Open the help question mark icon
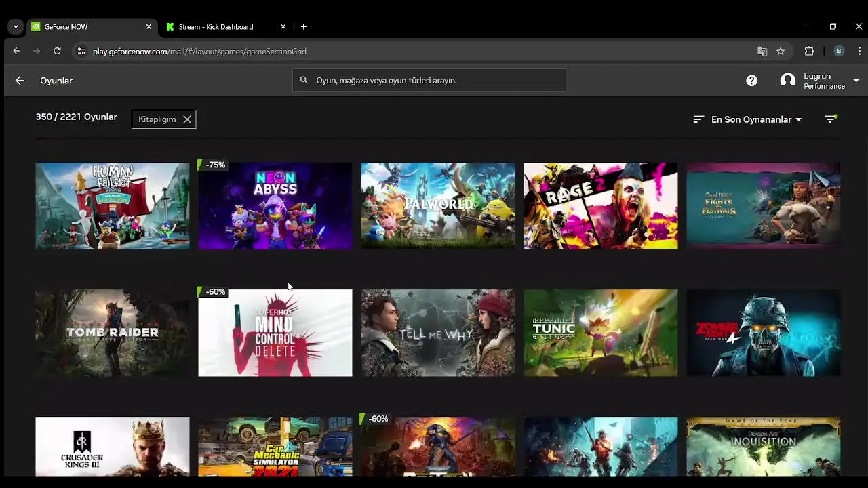The width and height of the screenshot is (868, 488). [751, 81]
